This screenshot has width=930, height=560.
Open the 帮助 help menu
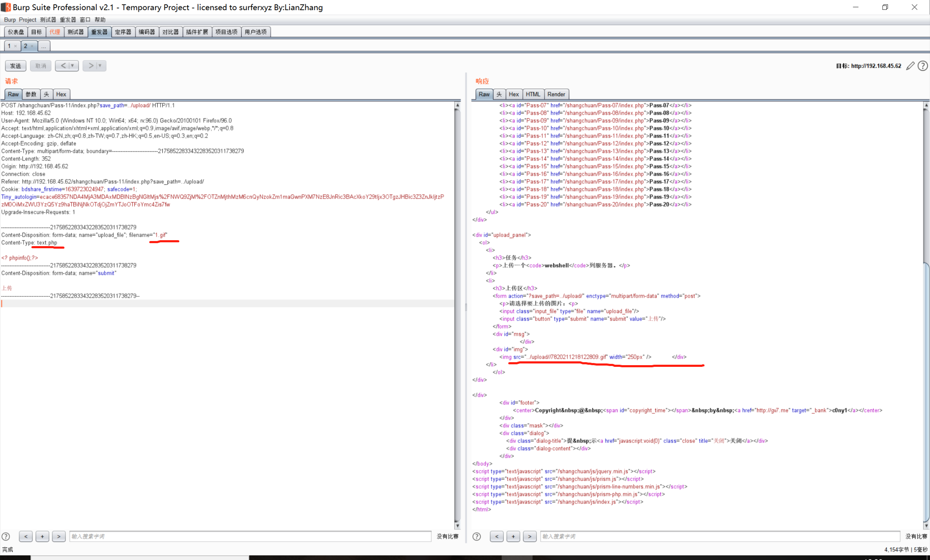100,19
